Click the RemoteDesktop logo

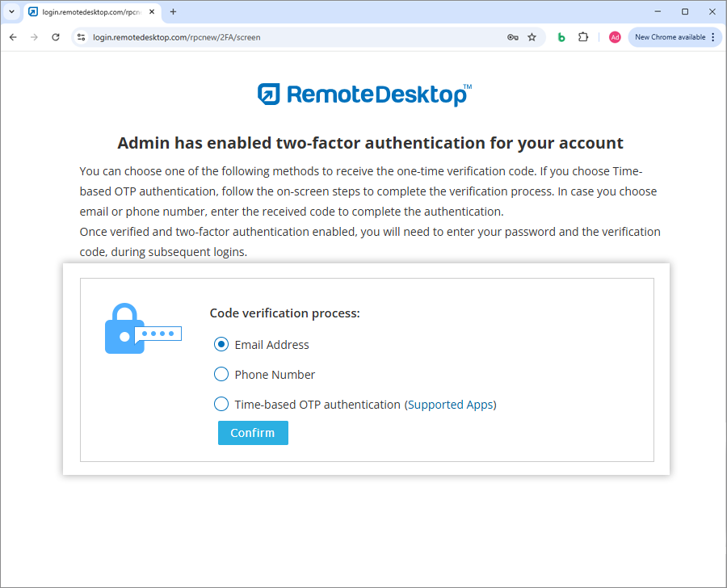(x=364, y=94)
